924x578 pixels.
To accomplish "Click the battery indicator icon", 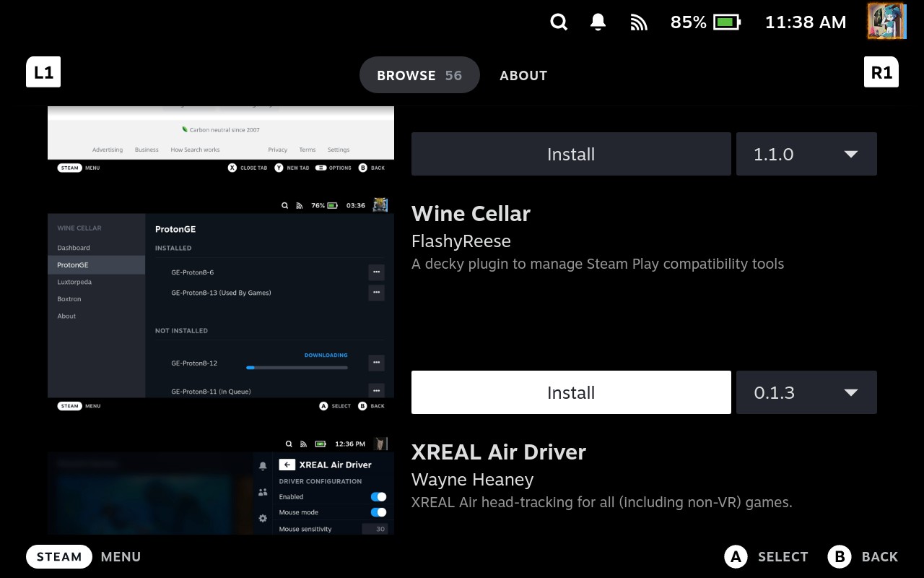I will click(x=727, y=22).
